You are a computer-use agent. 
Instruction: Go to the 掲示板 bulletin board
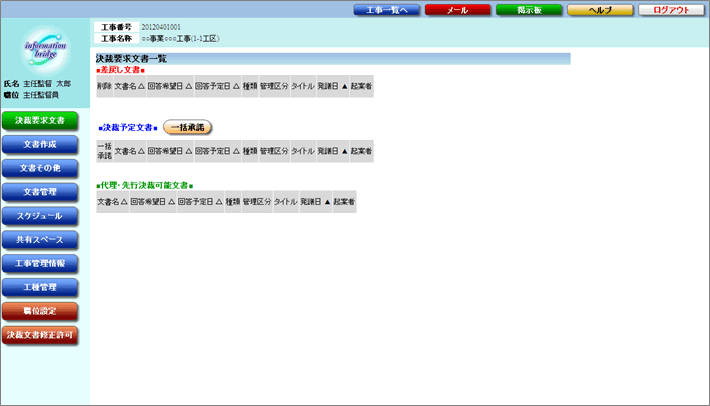click(x=528, y=10)
